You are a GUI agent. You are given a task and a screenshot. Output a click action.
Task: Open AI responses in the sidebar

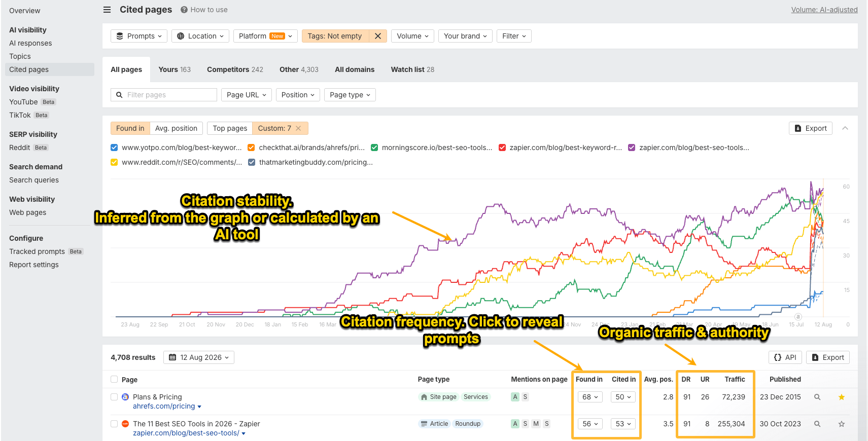[x=30, y=43]
